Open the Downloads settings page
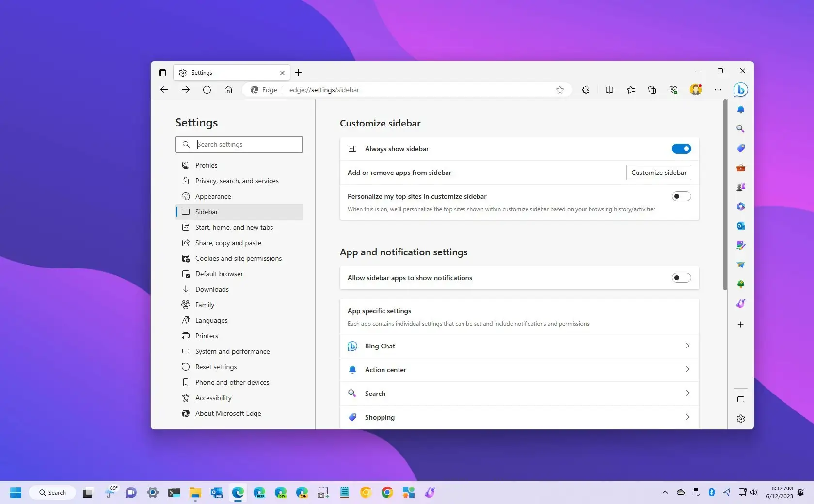This screenshot has height=504, width=814. [x=212, y=289]
